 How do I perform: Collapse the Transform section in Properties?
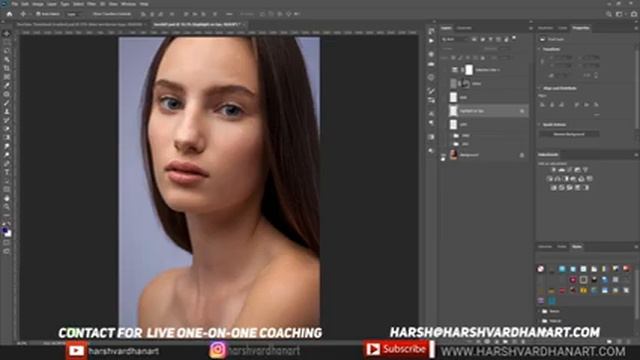tap(540, 49)
